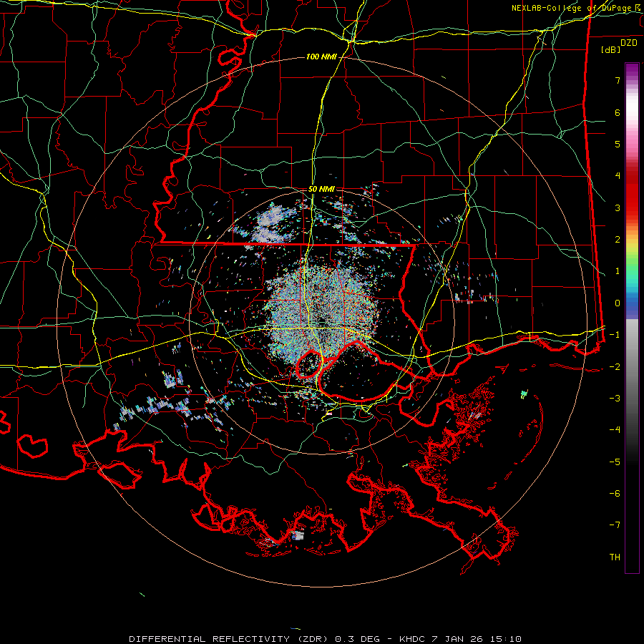Click the "5" value on the dB scale

618,144
